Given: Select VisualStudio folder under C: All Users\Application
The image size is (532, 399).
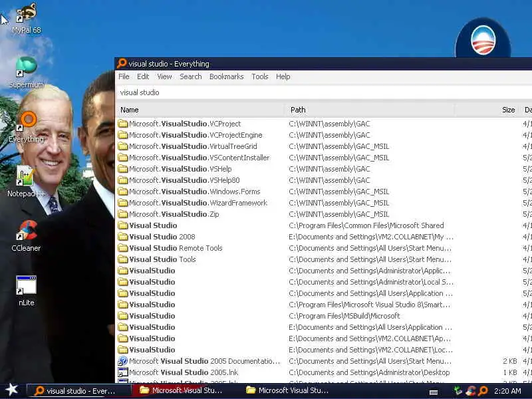Looking at the screenshot, I should click(152, 293).
